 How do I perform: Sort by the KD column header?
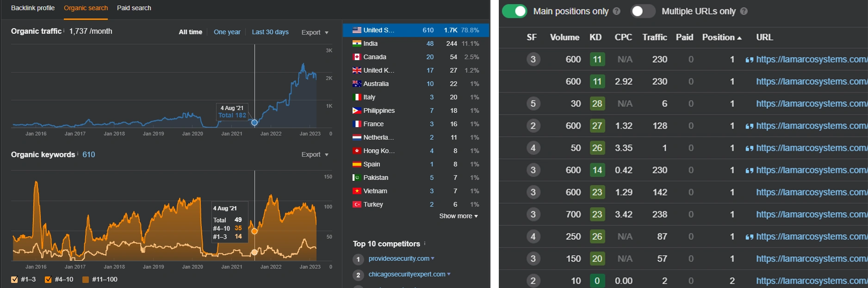tap(595, 37)
